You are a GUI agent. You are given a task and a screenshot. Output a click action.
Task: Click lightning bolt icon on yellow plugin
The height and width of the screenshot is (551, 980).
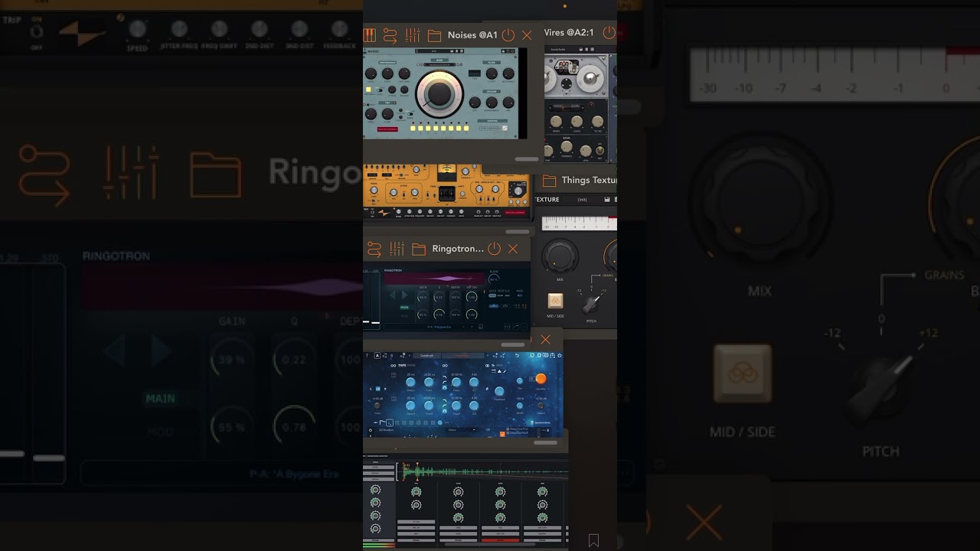coord(384,213)
